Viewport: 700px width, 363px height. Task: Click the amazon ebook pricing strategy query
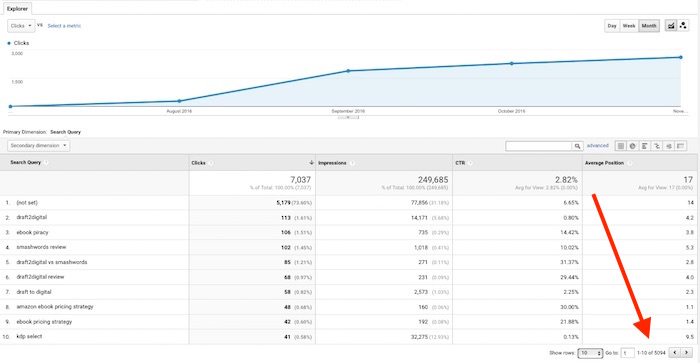pos(55,307)
